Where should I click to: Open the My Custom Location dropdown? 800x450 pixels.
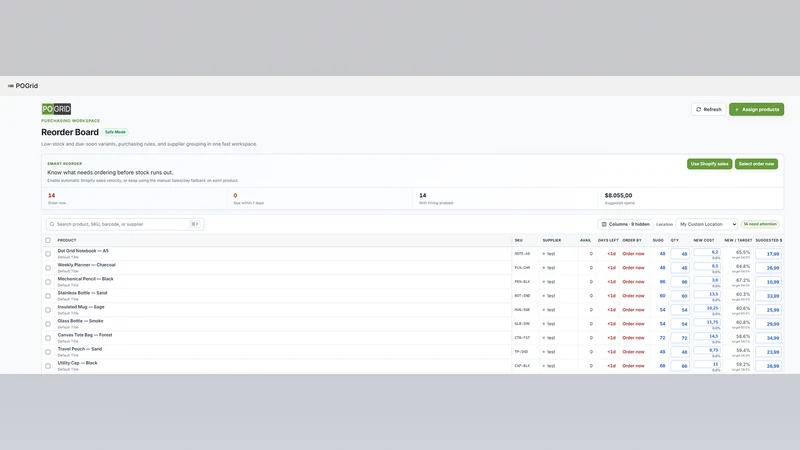[x=707, y=224]
